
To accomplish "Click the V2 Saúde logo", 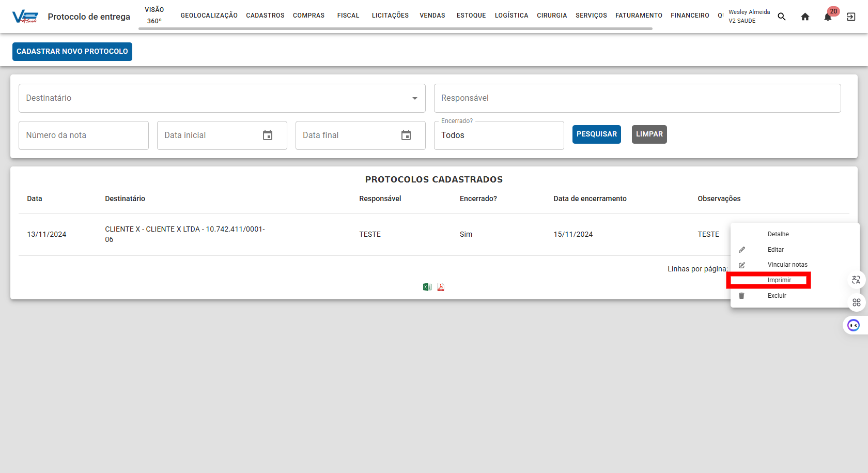I will (x=25, y=17).
